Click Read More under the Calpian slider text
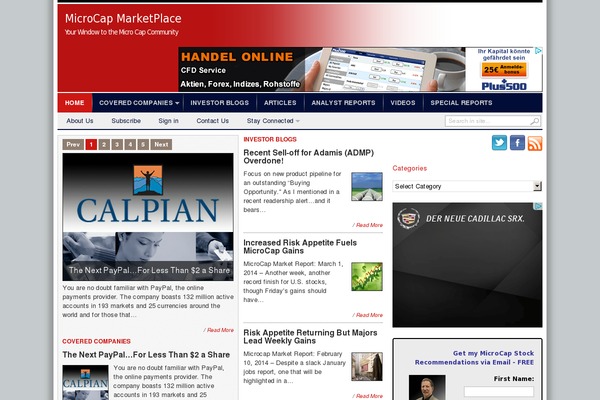 click(218, 330)
